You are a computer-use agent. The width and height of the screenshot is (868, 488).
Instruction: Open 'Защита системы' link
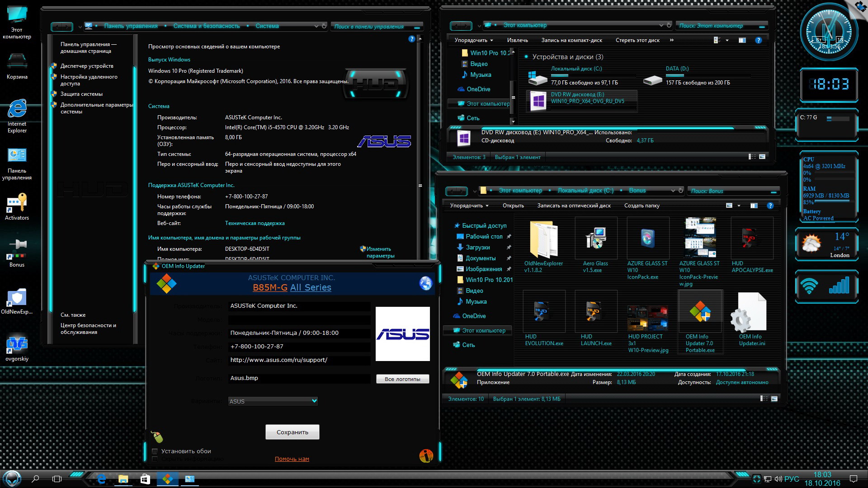click(x=81, y=94)
